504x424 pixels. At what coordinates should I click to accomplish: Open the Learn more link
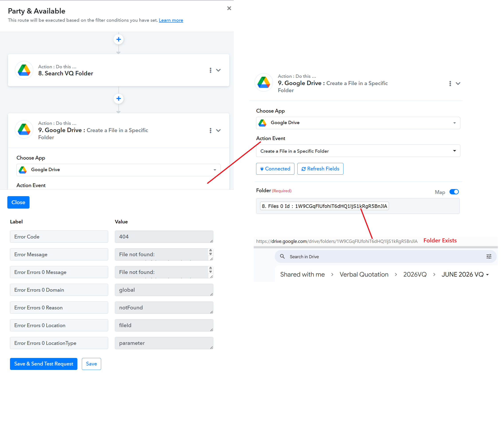tap(171, 20)
